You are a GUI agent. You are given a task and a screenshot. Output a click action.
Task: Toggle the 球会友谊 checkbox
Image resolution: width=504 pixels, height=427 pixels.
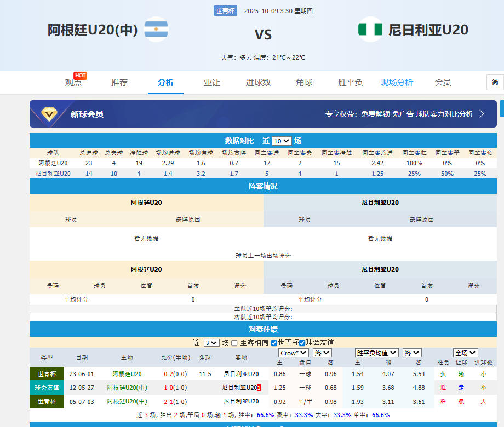point(302,343)
